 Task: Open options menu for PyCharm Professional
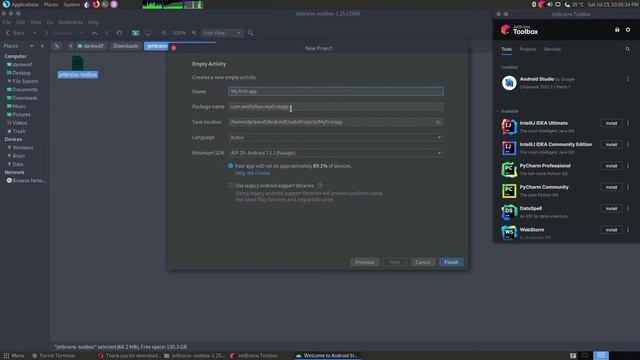[628, 166]
